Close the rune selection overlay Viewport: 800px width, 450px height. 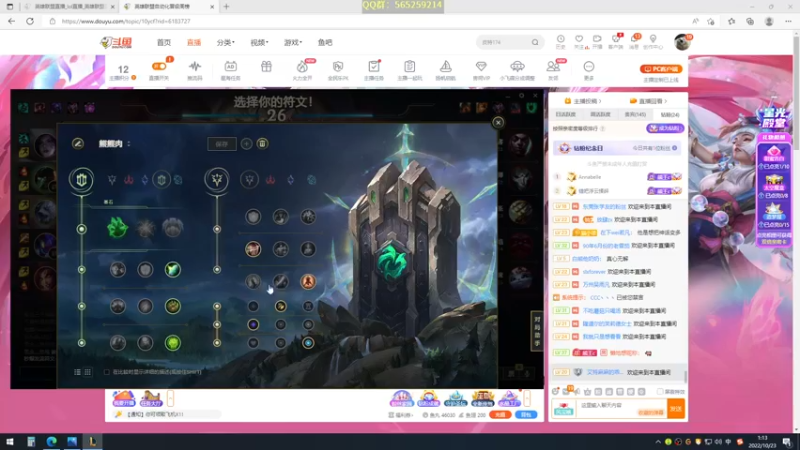pyautogui.click(x=498, y=122)
